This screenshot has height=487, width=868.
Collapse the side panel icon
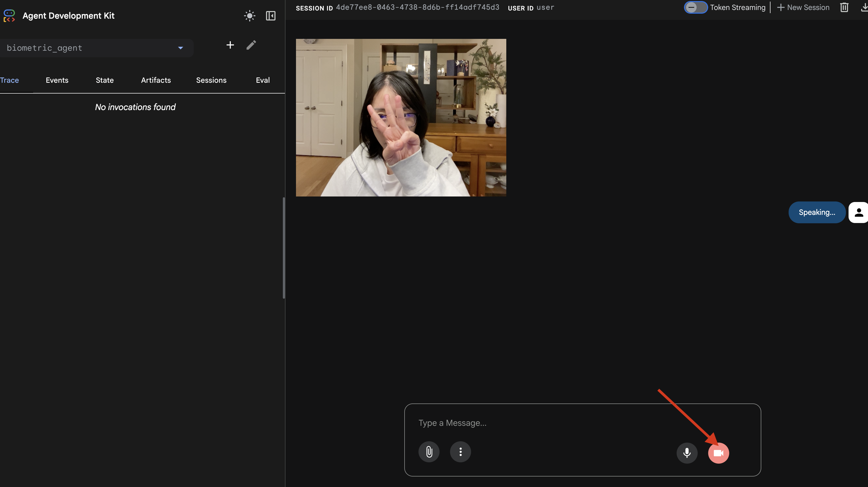click(x=270, y=16)
